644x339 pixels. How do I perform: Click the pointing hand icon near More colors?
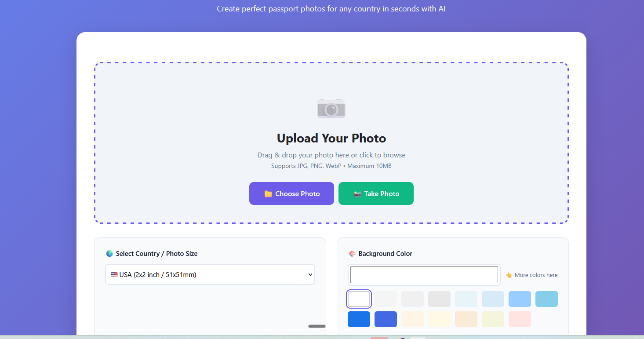(509, 275)
